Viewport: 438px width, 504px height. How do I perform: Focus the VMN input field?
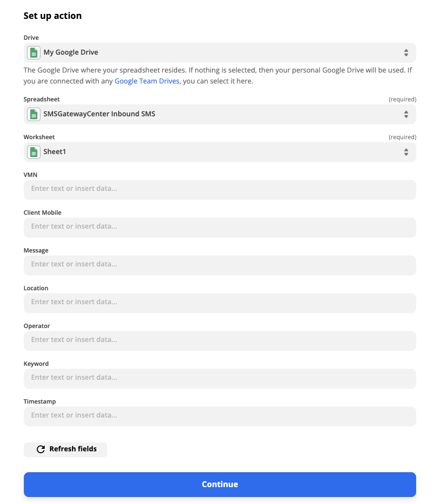220,190
